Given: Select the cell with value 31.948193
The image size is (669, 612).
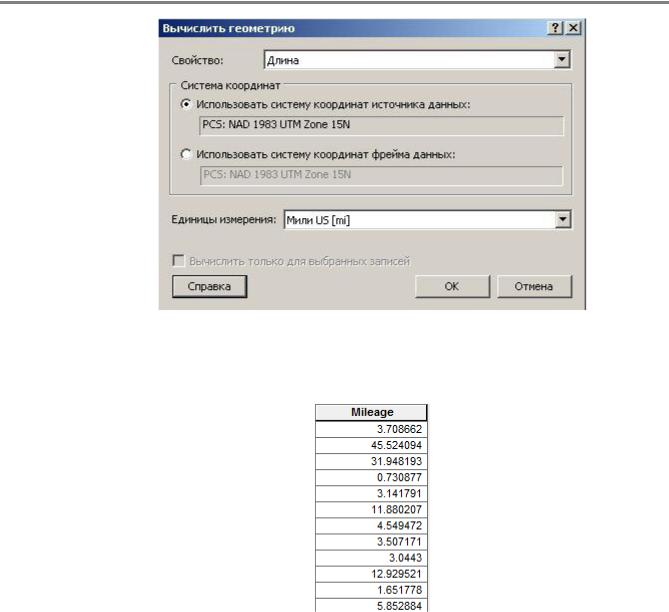Looking at the screenshot, I should tap(371, 461).
